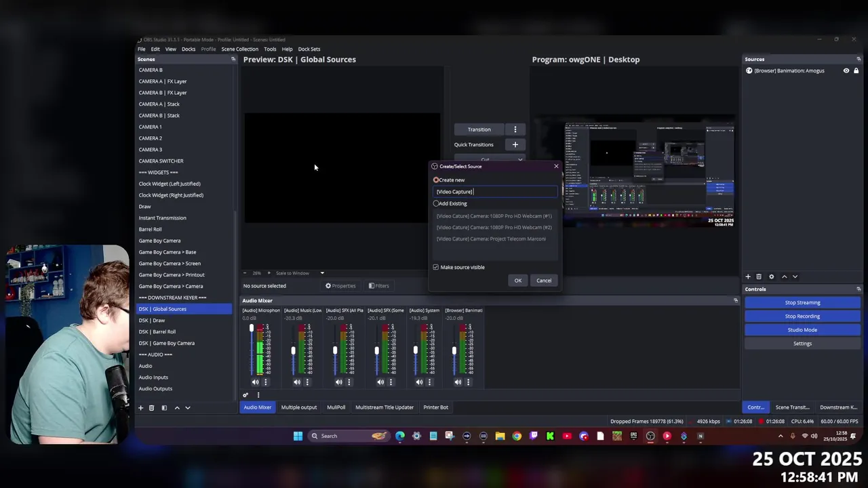Open options menu for SFX (Some channel
Viewport: 868px width, 488px height.
point(391,382)
